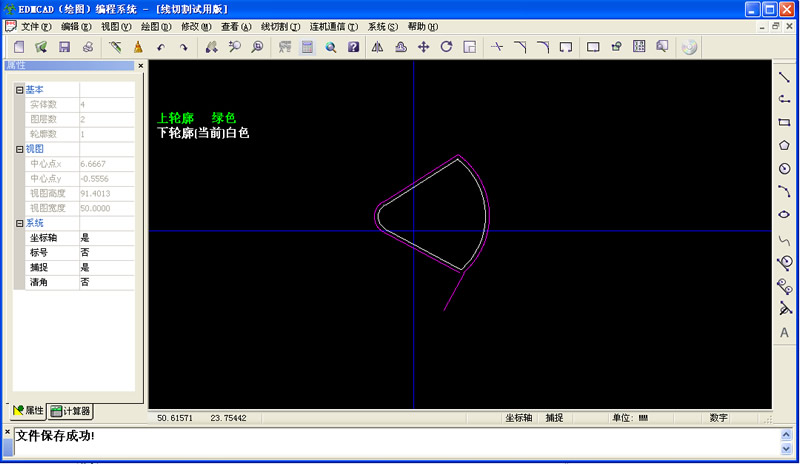The height and width of the screenshot is (464, 800).
Task: Collapse the 视图 property group
Action: click(x=19, y=149)
